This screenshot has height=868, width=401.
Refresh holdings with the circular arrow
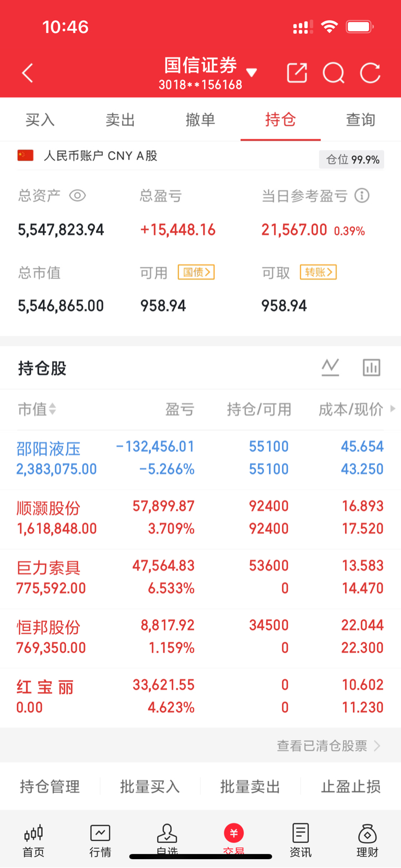[370, 73]
